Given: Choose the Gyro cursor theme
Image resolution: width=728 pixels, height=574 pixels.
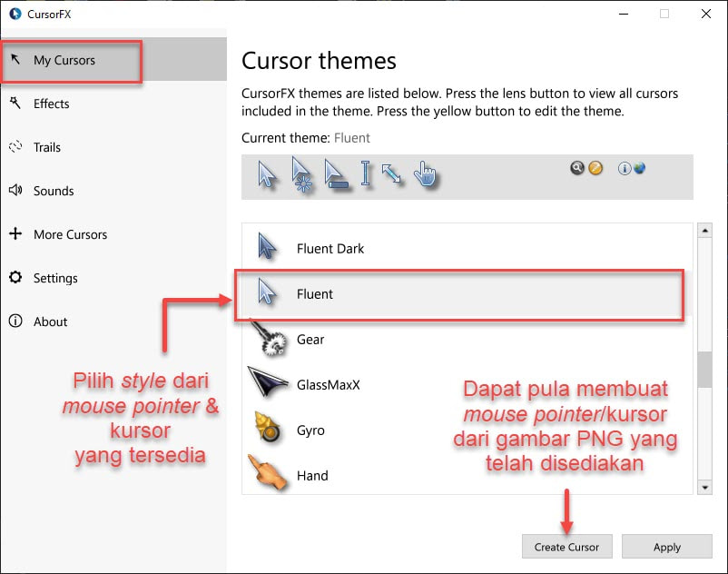Looking at the screenshot, I should pyautogui.click(x=467, y=430).
